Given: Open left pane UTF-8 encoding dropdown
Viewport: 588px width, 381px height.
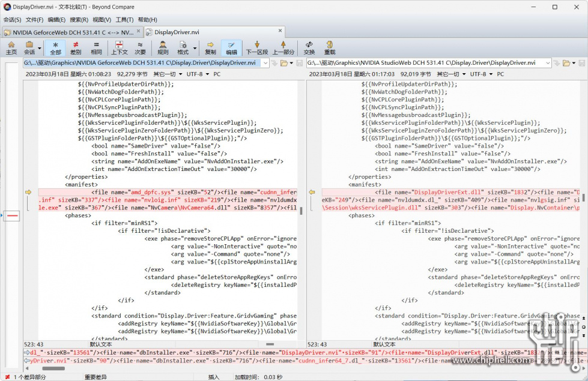Looking at the screenshot, I should tap(198, 74).
